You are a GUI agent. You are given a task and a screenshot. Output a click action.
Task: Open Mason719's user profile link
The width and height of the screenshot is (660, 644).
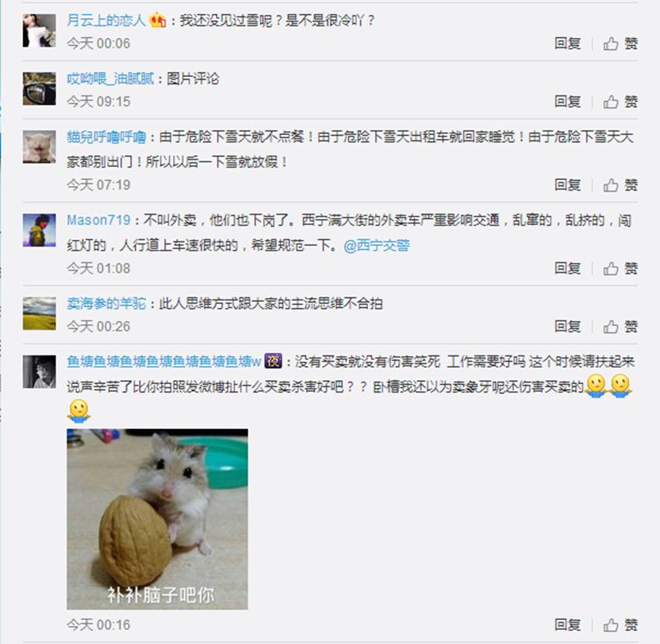tap(99, 220)
